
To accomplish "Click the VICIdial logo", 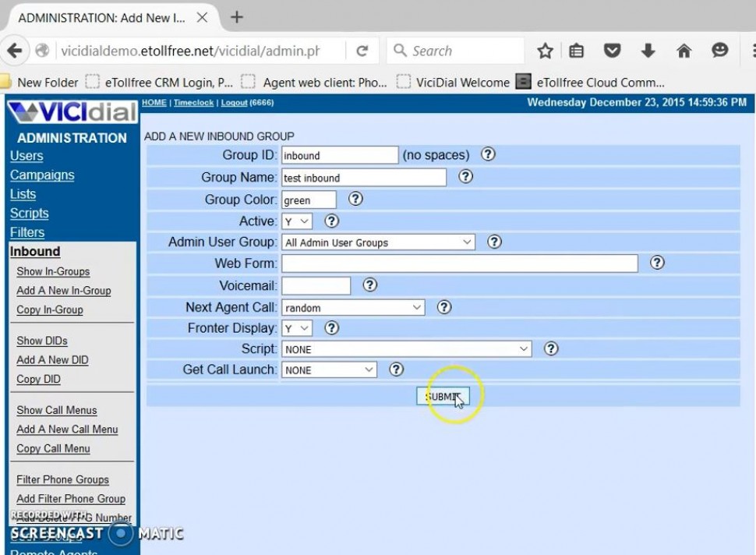I will coord(72,112).
